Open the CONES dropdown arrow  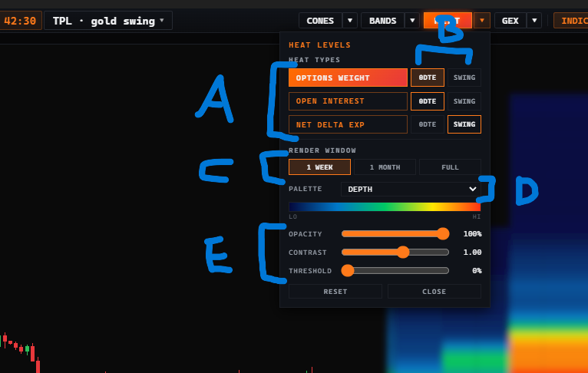click(350, 21)
